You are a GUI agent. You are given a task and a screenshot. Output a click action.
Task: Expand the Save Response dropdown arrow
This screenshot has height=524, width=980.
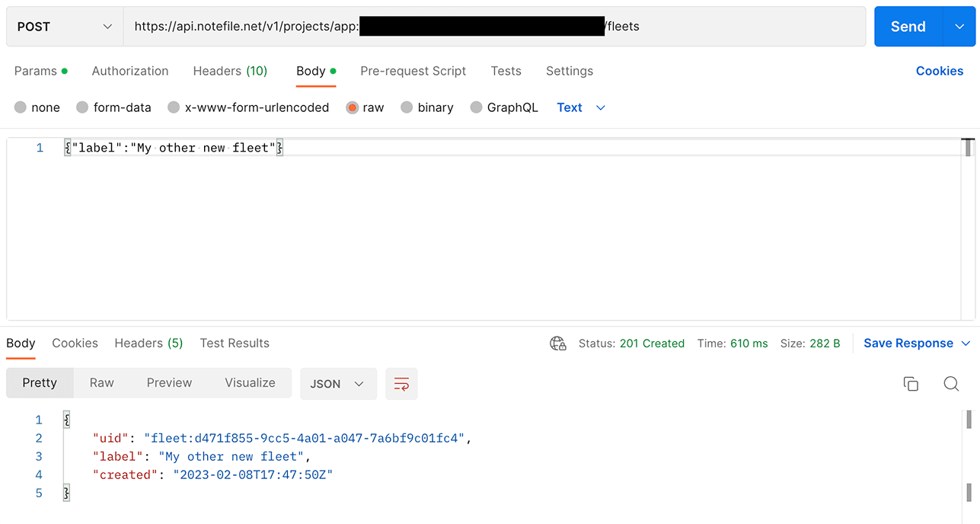tap(966, 343)
